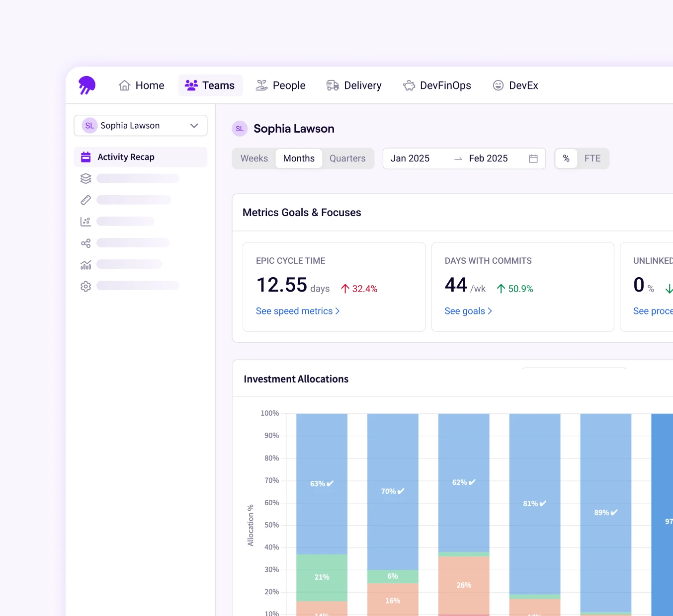This screenshot has width=673, height=616.
Task: Go to the People tab
Action: pos(281,85)
